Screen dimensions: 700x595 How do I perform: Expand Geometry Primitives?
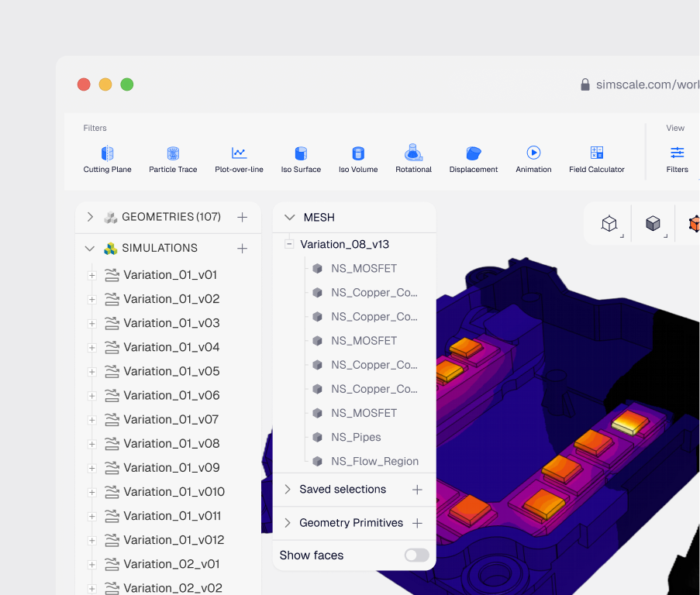click(288, 523)
